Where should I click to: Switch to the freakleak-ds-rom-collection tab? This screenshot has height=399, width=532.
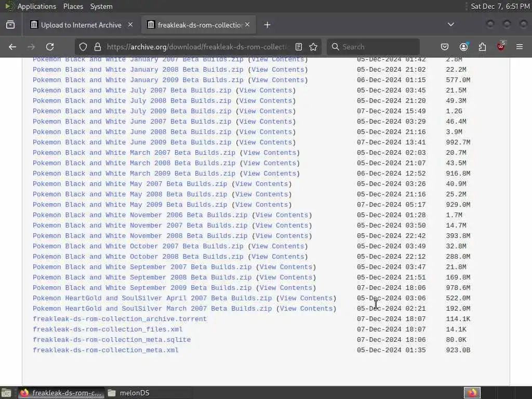click(199, 25)
